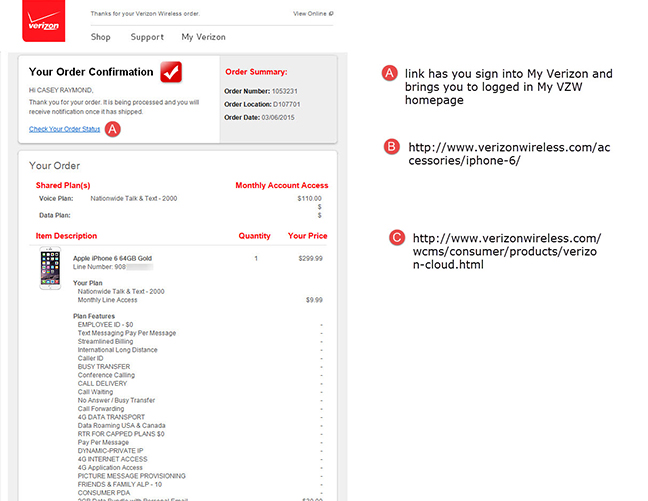
Task: Click the International Long Distance feature
Action: pyautogui.click(x=117, y=350)
